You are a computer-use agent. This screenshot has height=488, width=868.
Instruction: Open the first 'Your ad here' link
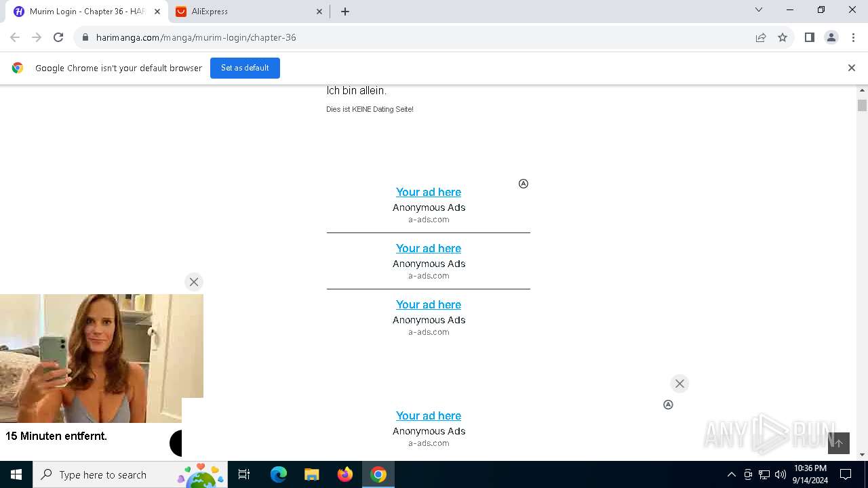pyautogui.click(x=429, y=192)
